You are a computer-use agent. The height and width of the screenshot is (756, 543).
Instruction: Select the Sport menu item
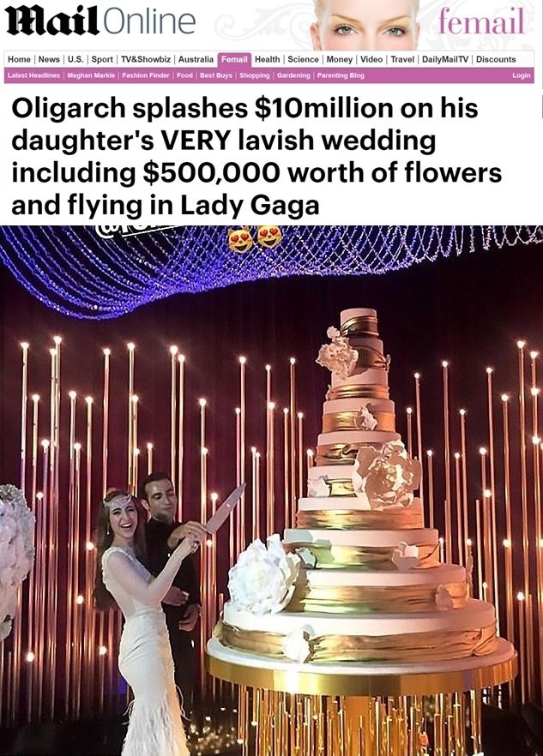102,59
